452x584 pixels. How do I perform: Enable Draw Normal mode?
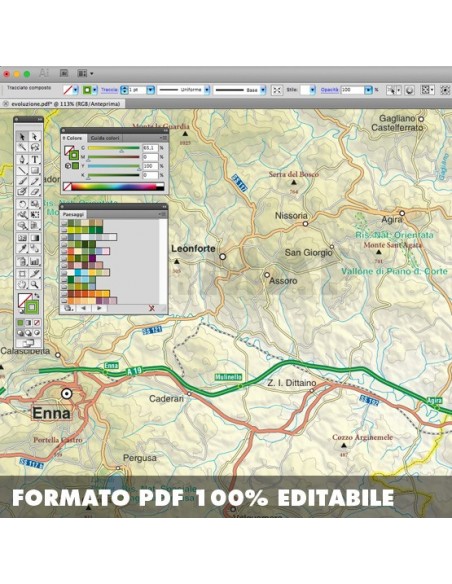(x=21, y=333)
